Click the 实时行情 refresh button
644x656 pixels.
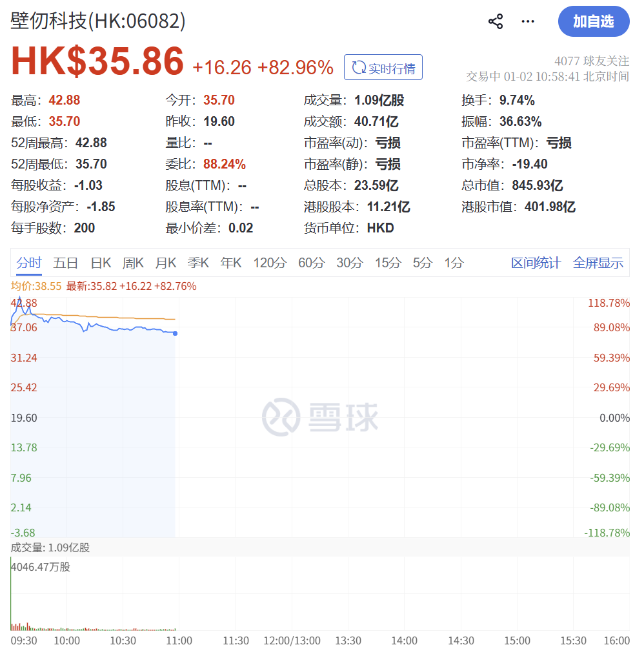[383, 67]
